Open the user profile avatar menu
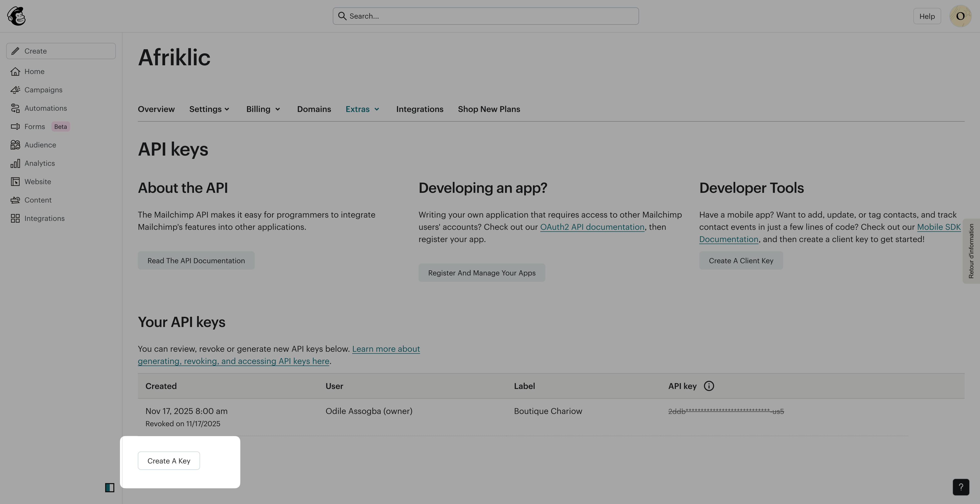 [960, 16]
